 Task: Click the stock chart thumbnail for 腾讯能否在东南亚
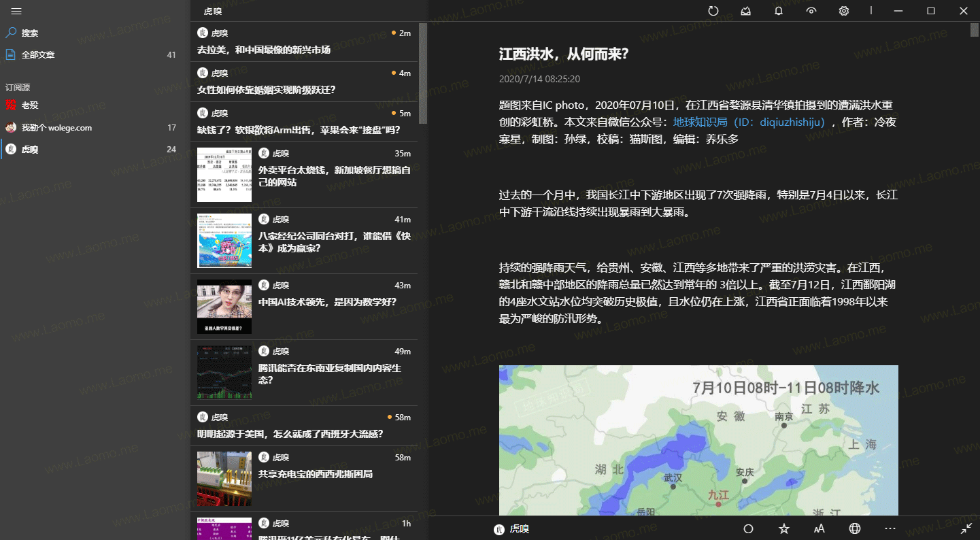224,373
